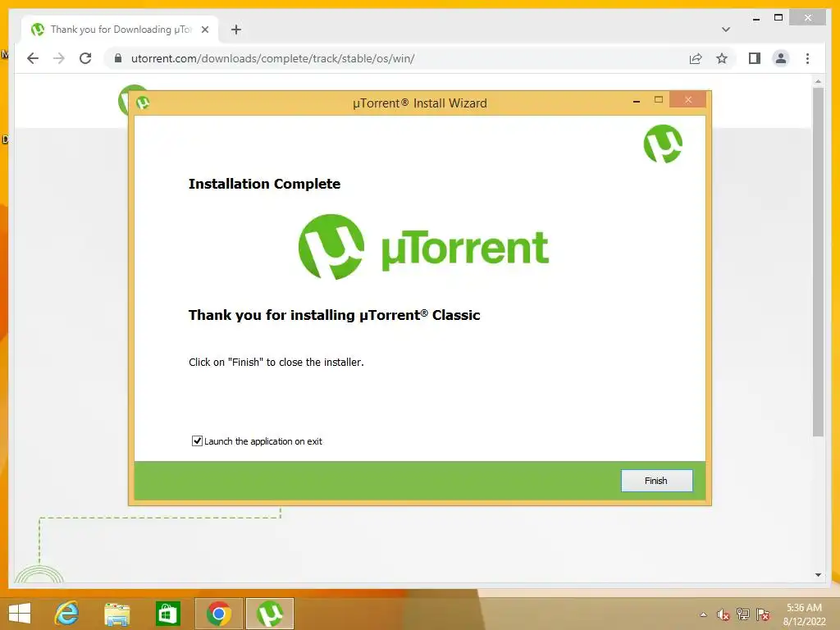Toggle the Chrome side panel icon

(x=755, y=58)
